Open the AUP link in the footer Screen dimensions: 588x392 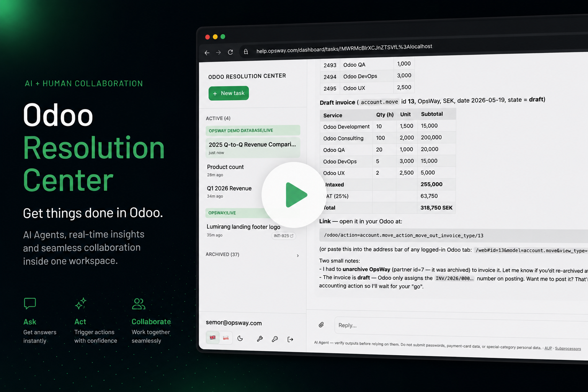pyautogui.click(x=548, y=348)
